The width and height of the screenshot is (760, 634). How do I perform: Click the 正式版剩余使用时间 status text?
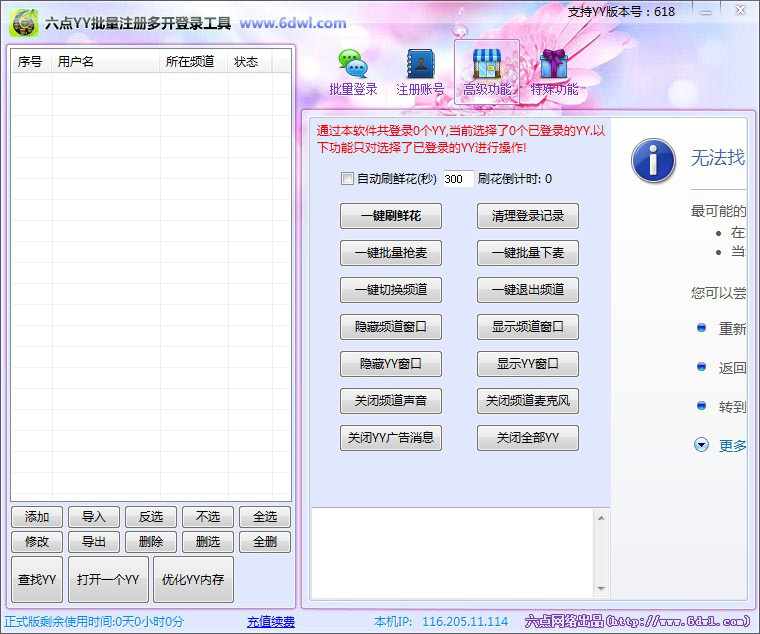[94, 621]
